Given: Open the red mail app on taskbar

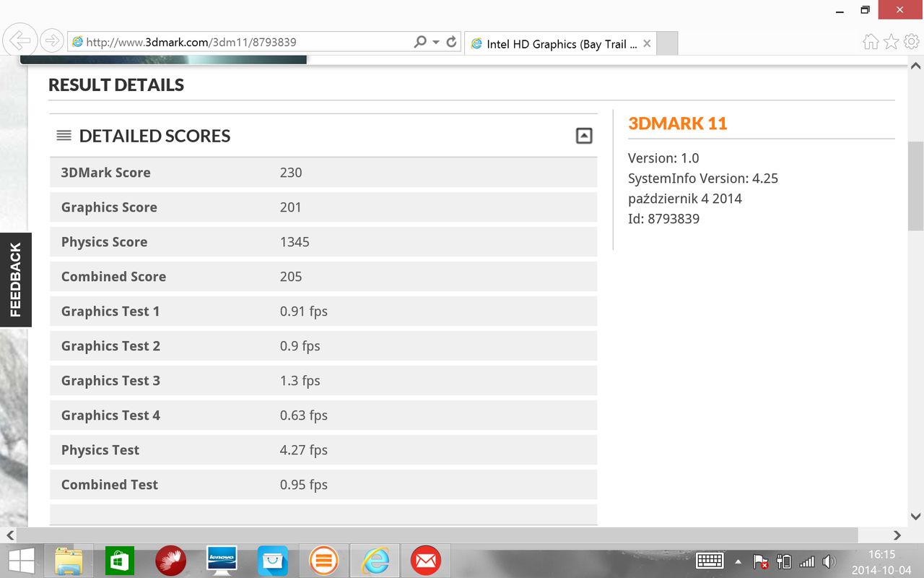Looking at the screenshot, I should (426, 561).
